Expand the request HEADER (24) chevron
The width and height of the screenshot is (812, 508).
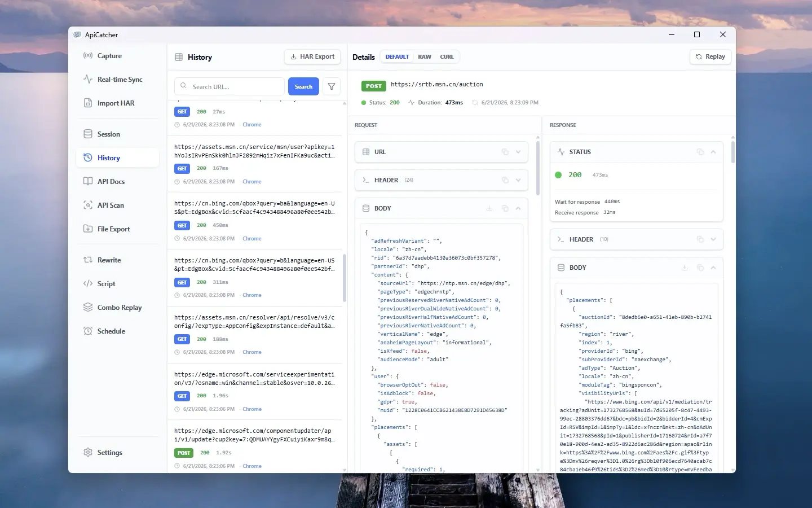(x=518, y=180)
